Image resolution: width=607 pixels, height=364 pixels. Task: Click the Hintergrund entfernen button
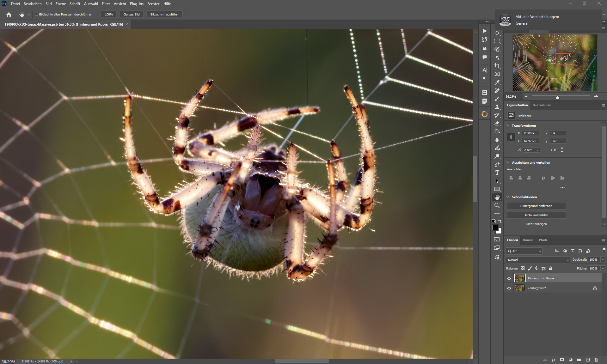[536, 206]
